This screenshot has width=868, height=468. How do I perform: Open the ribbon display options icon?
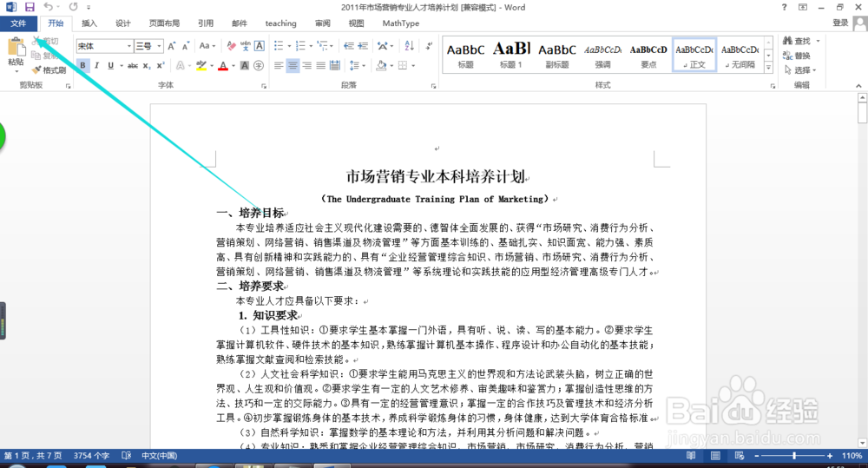803,7
